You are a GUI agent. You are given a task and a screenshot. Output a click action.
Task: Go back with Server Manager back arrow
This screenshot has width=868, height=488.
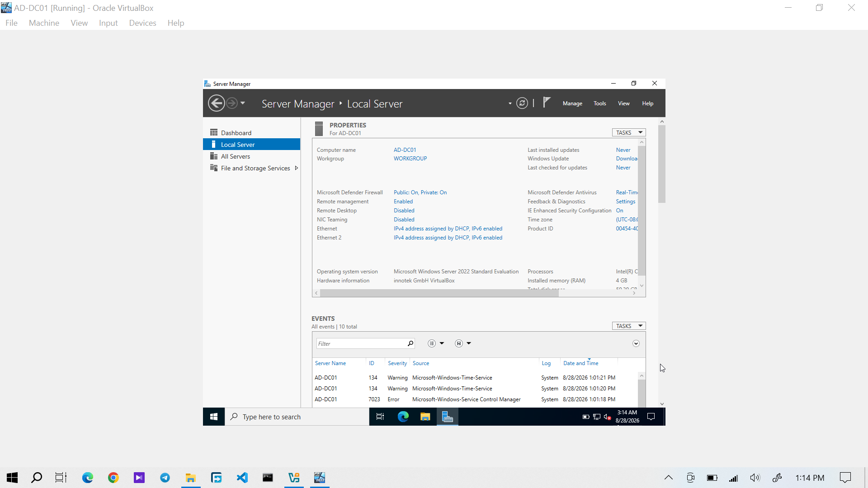[x=217, y=103]
